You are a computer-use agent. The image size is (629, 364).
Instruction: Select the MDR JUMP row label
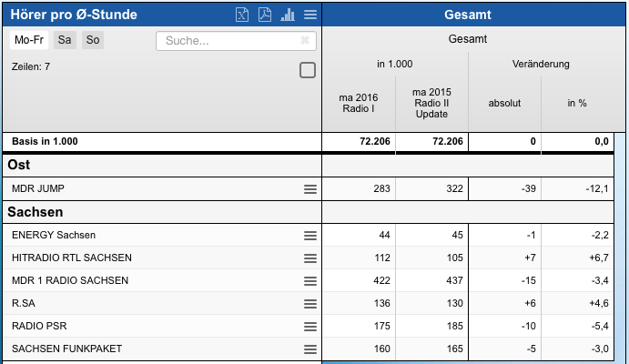coord(38,188)
